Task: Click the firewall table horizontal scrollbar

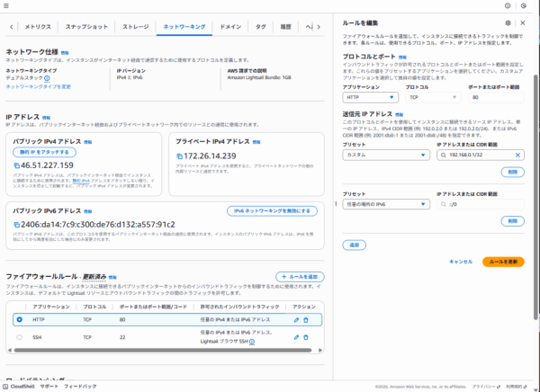Action: 163,351
